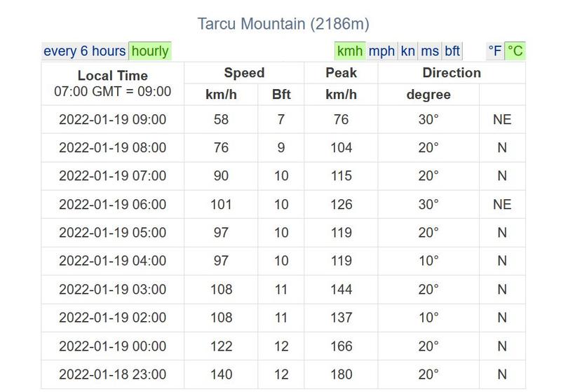Image resolution: width=561 pixels, height=392 pixels.
Task: Switch temperature to °F
Action: point(495,51)
